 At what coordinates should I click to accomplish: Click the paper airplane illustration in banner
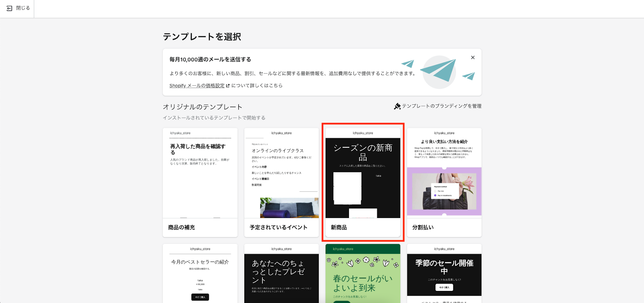pyautogui.click(x=439, y=72)
